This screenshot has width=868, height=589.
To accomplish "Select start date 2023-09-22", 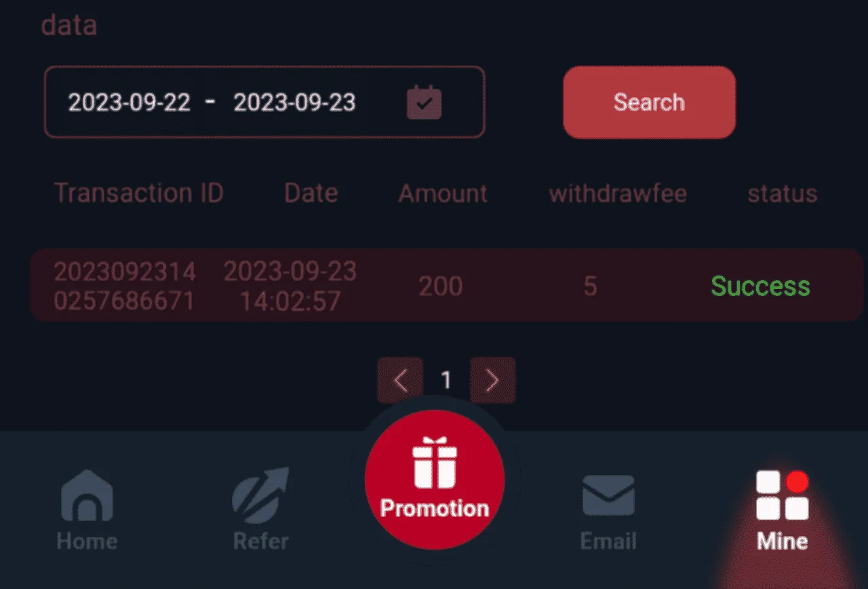I will [x=129, y=102].
